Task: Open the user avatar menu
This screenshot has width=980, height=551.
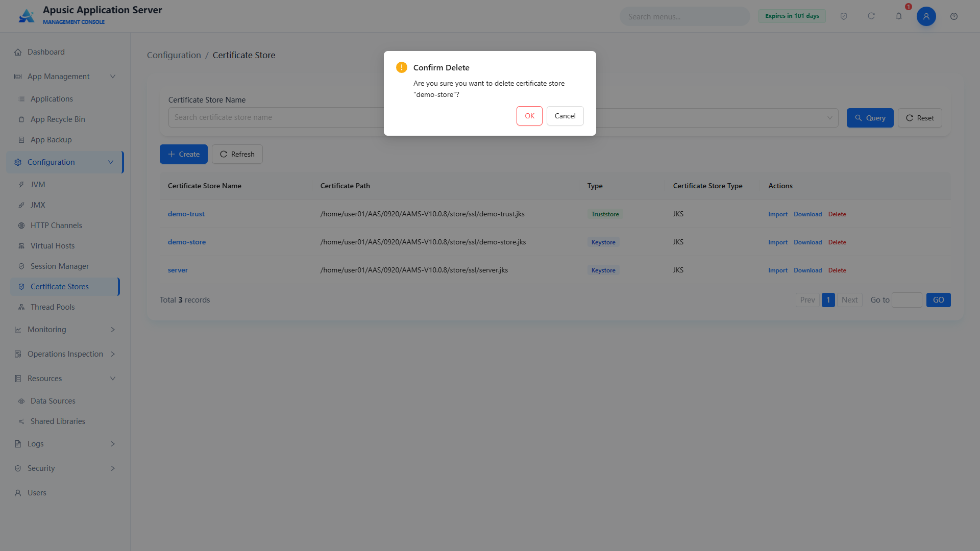Action: coord(926,16)
